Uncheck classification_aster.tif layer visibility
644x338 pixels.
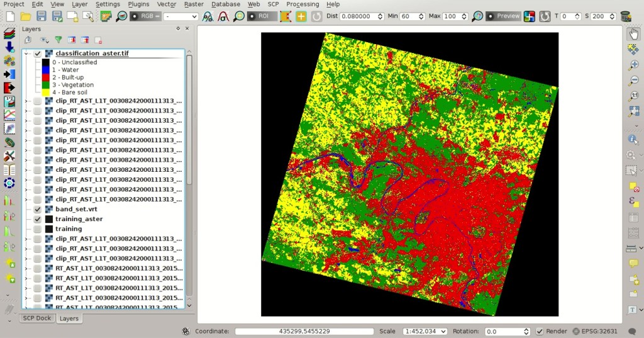click(38, 54)
